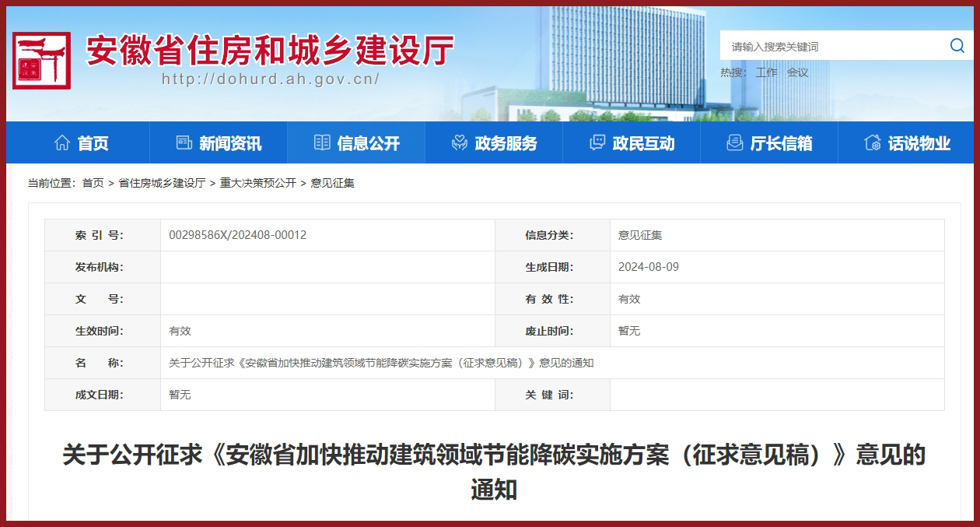Click the 暂无 value beside 成文日期
This screenshot has height=527, width=980.
click(180, 395)
